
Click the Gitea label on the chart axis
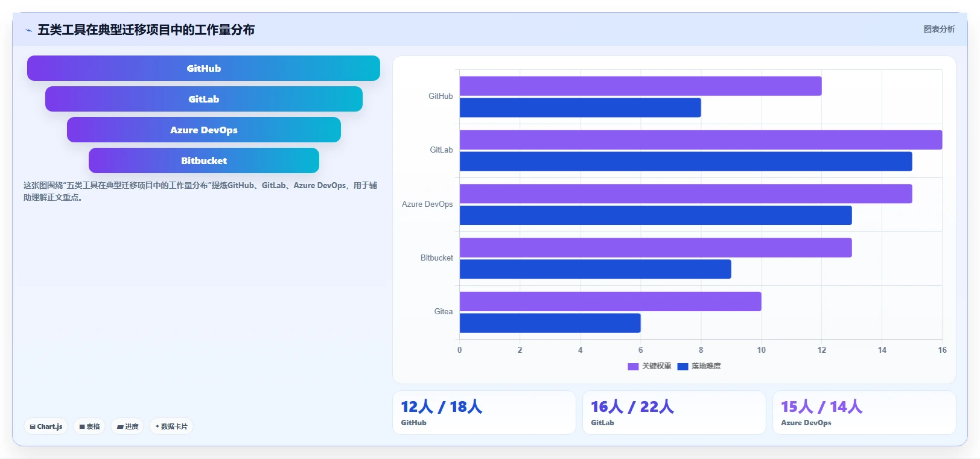pyautogui.click(x=444, y=311)
